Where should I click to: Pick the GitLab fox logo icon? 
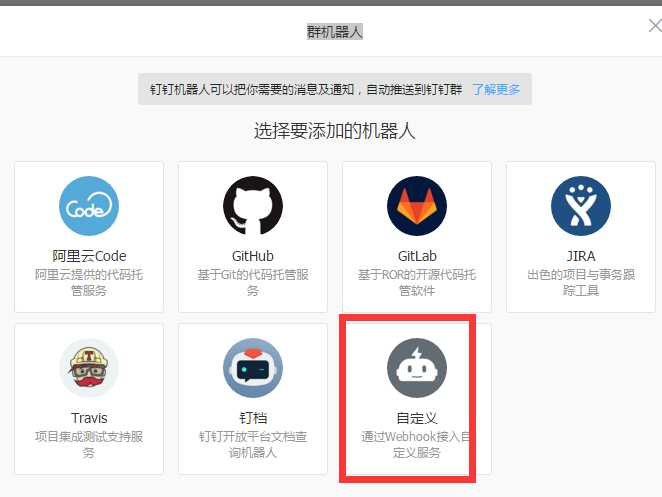pos(417,206)
